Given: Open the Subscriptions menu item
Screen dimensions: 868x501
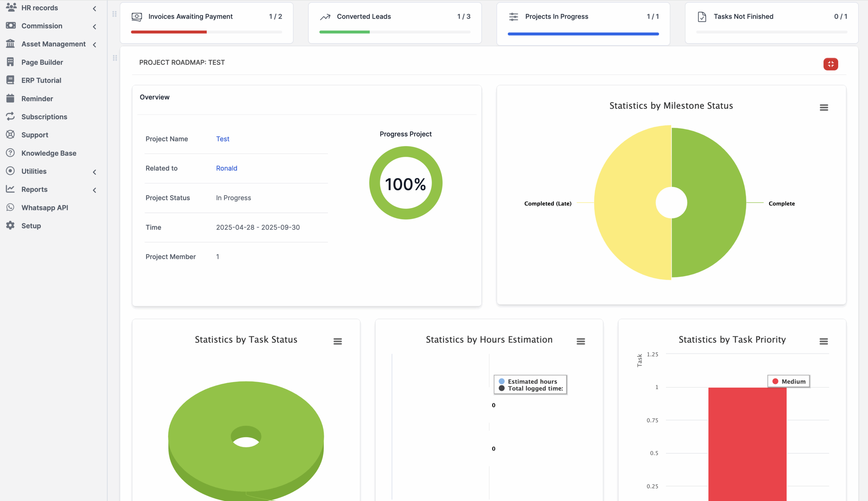Looking at the screenshot, I should [44, 117].
